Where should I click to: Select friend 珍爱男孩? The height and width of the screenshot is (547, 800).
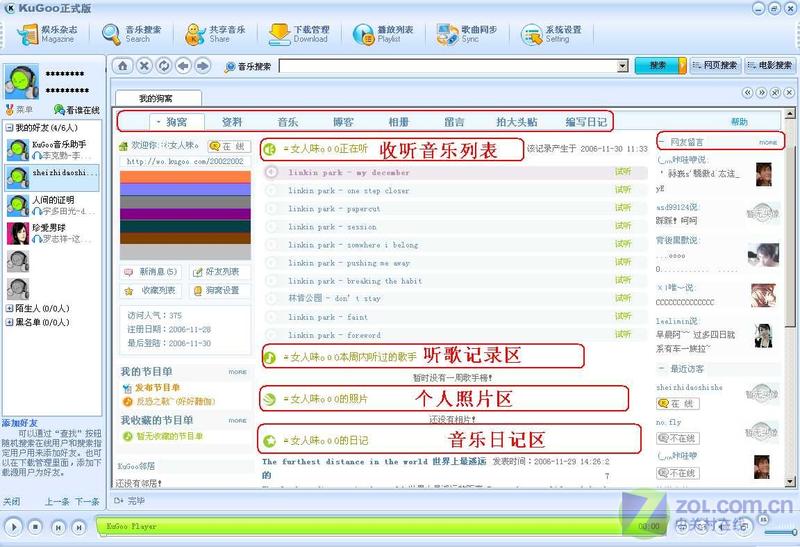53,233
